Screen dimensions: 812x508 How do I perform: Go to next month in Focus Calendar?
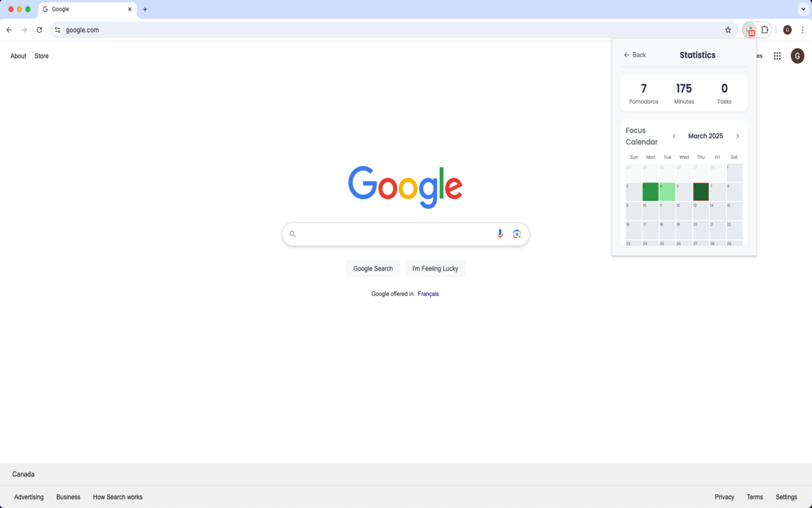click(737, 136)
